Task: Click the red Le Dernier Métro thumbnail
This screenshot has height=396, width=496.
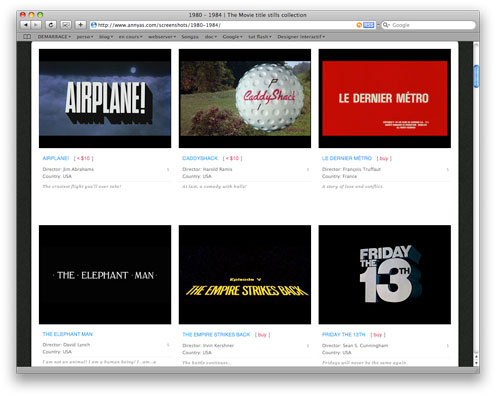Action: coord(385,98)
